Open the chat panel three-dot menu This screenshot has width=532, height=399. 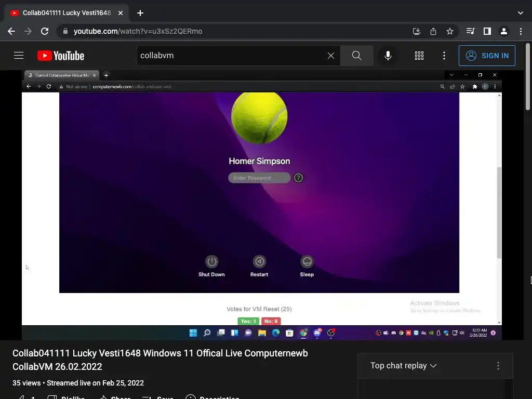click(498, 365)
